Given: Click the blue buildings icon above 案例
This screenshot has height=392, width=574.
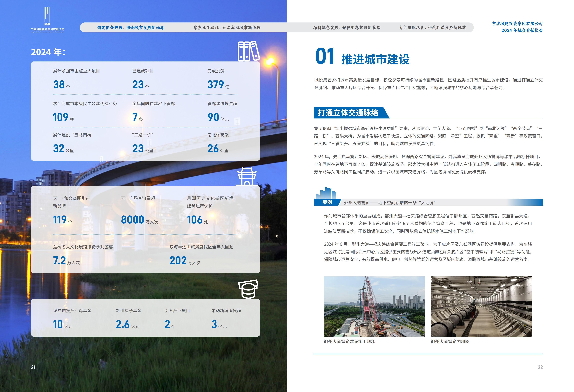Looking at the screenshot, I should 326,193.
